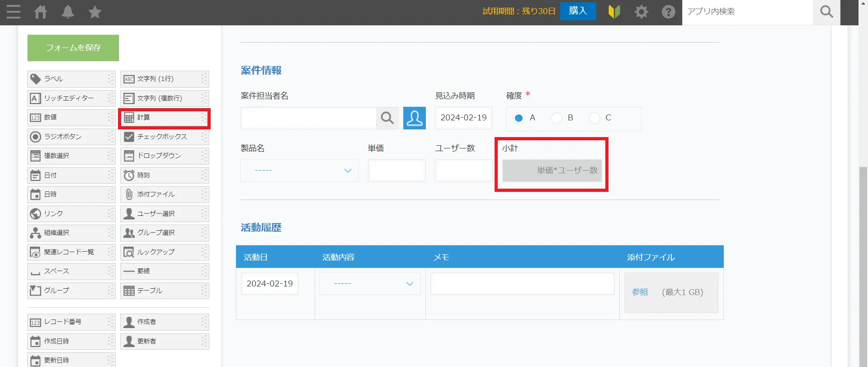Click the search magnifier in header
868x367 pixels.
point(826,12)
